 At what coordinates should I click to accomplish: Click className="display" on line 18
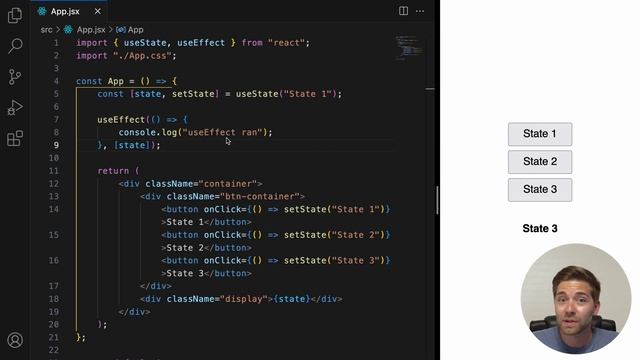(x=217, y=299)
